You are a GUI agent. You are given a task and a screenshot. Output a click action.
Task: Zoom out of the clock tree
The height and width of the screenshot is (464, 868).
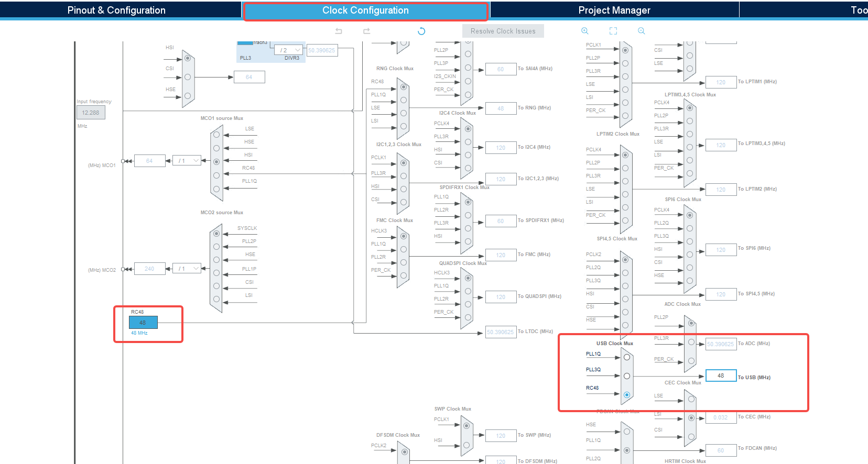click(642, 31)
